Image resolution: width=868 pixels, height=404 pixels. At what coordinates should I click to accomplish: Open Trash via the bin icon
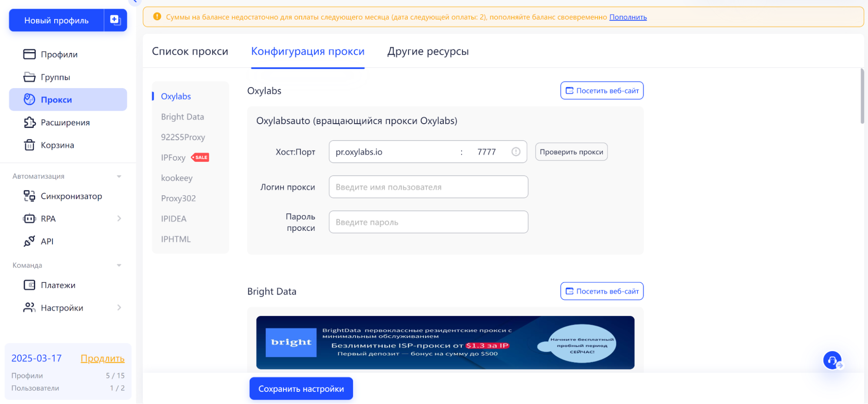pos(29,145)
